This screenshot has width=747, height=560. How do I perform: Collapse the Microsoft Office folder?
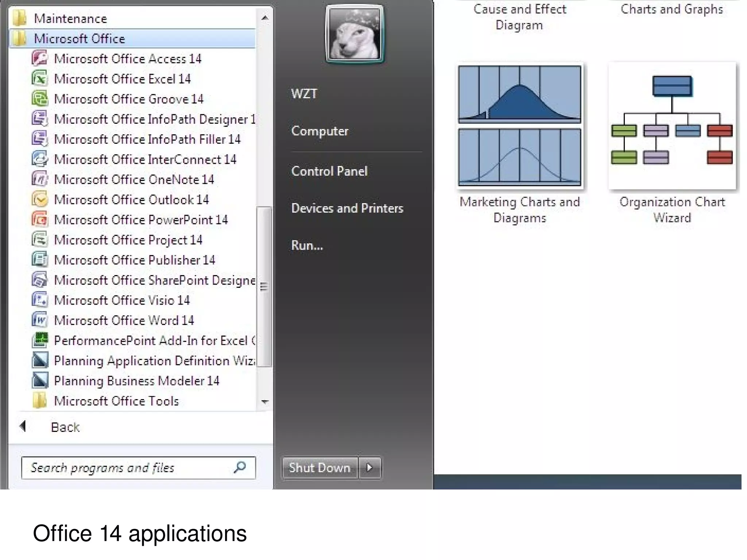(x=79, y=39)
